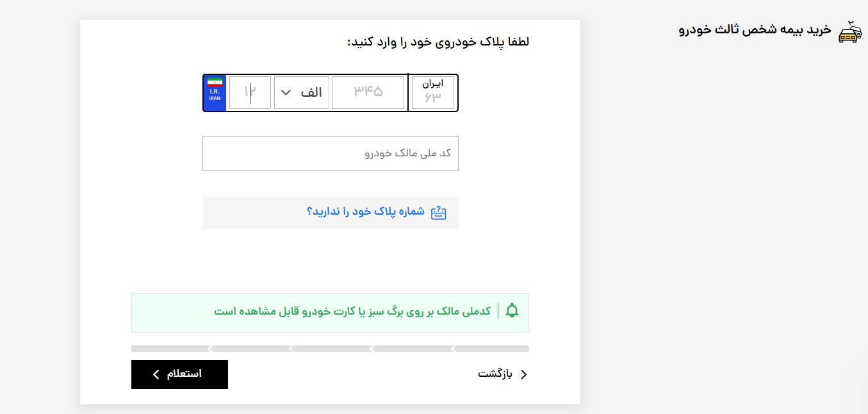Viewport: 868px width, 414px height.
Task: Open the الف plate letter dropdown
Action: coord(302,93)
